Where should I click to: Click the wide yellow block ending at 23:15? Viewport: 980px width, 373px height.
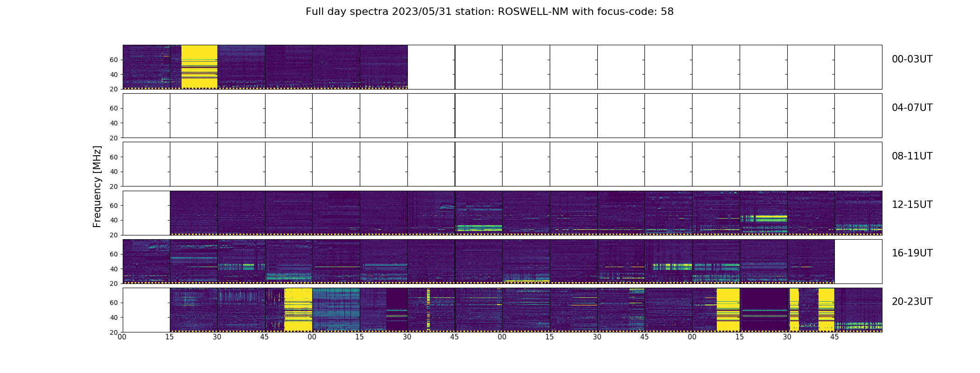(x=728, y=310)
